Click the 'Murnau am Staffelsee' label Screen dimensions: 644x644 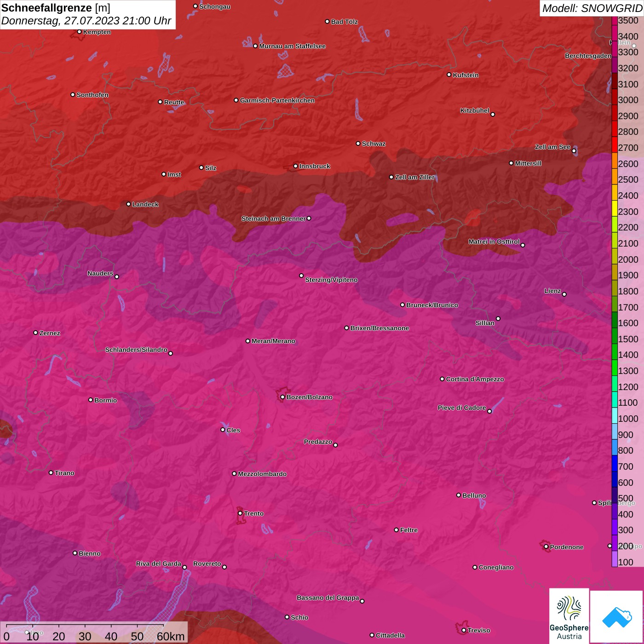(x=293, y=46)
